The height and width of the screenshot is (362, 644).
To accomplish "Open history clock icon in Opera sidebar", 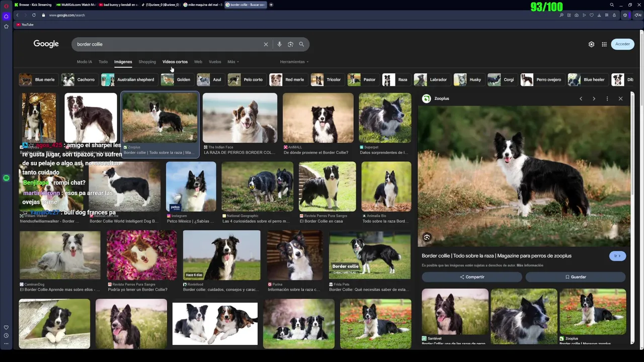I will (x=6, y=335).
